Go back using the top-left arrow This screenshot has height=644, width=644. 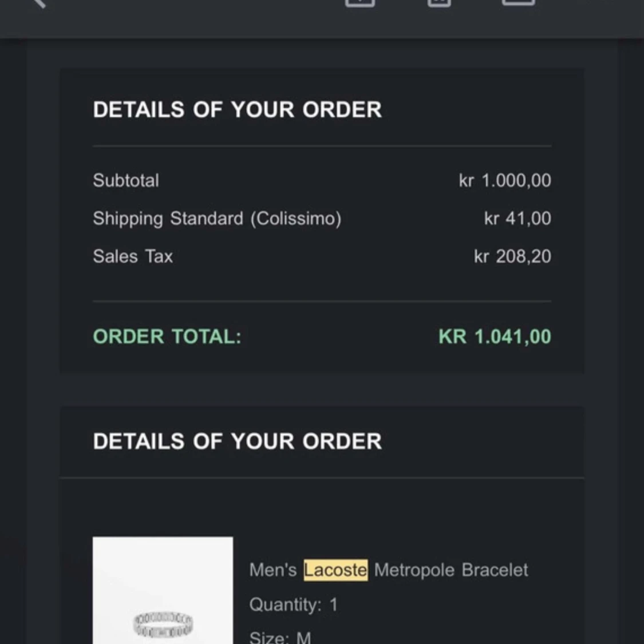point(39,2)
